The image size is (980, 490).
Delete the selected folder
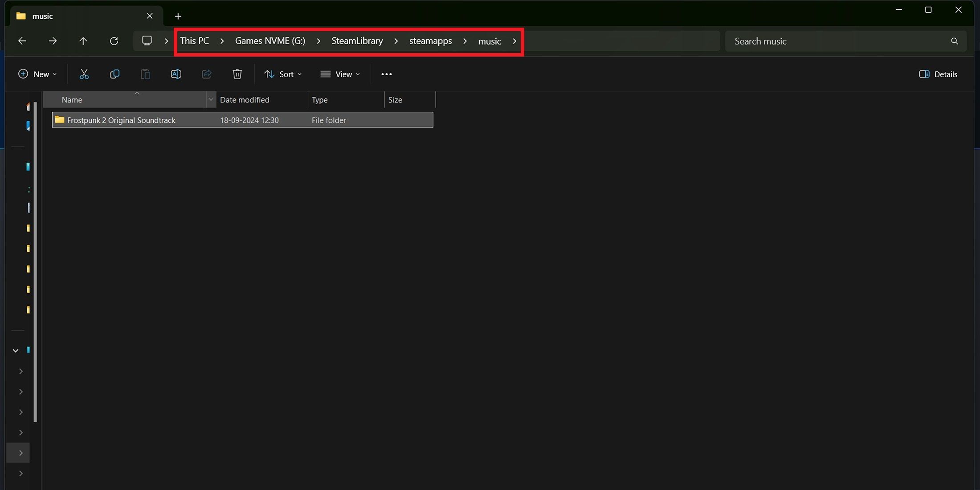click(x=237, y=74)
